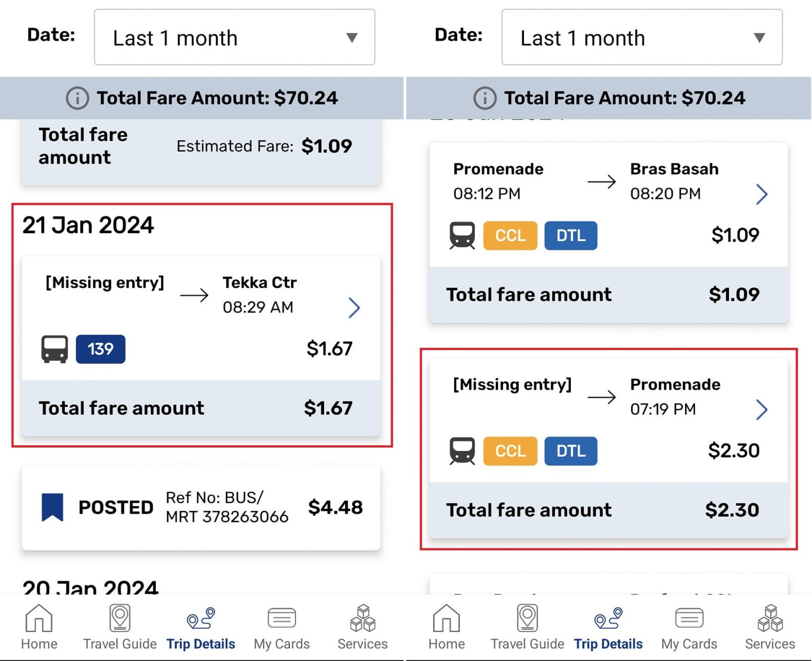Toggle the bus route 139 badge
This screenshot has height=661, width=812.
100,348
